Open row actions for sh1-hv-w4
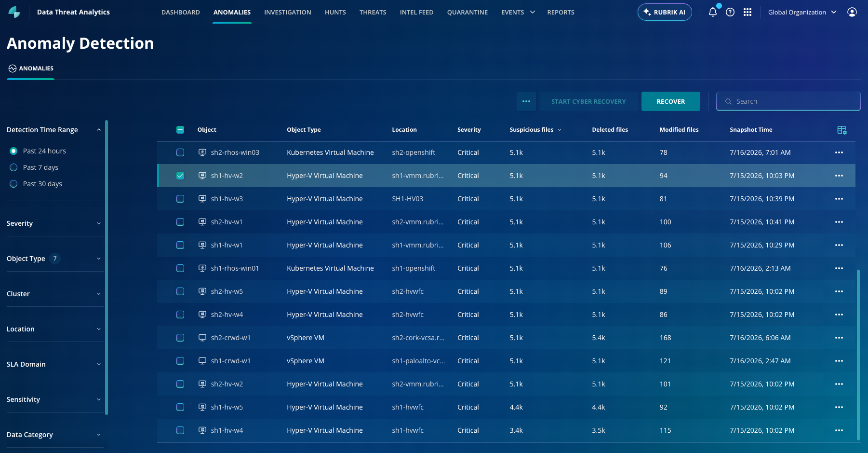Viewport: 868px width, 453px height. pyautogui.click(x=839, y=430)
